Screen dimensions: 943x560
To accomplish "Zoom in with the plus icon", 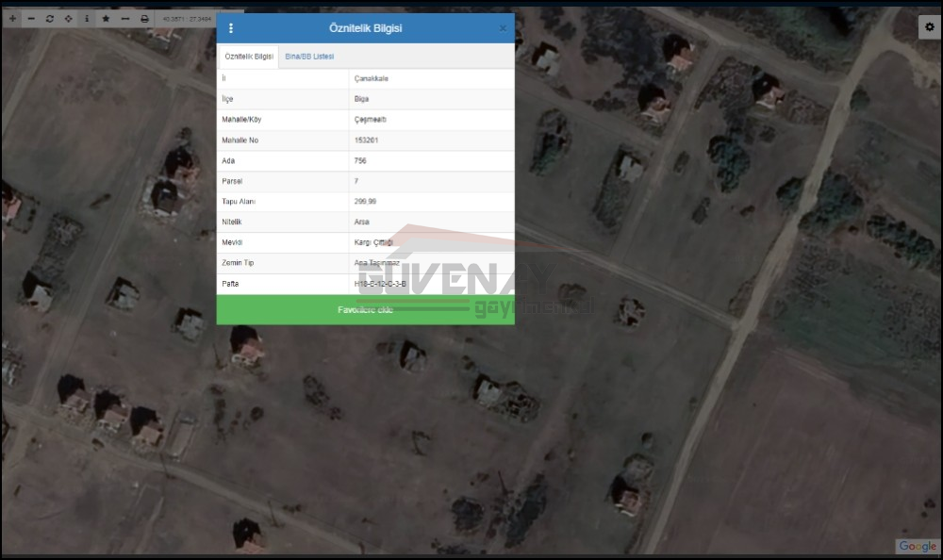I will [12, 19].
